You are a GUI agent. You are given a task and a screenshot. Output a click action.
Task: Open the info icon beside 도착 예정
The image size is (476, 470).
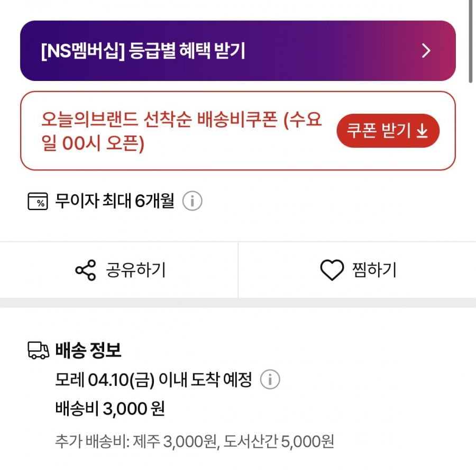[x=270, y=380]
